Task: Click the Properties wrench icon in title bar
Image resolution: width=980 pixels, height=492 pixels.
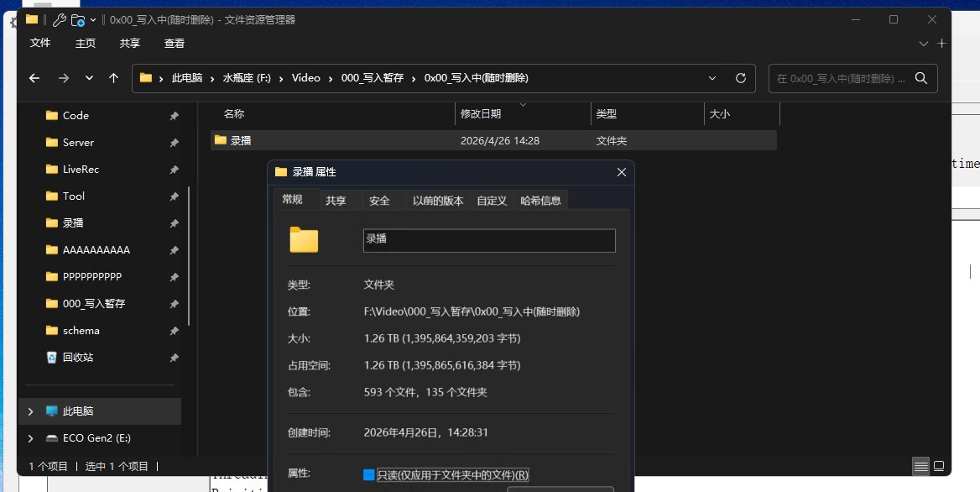Action: (x=60, y=20)
